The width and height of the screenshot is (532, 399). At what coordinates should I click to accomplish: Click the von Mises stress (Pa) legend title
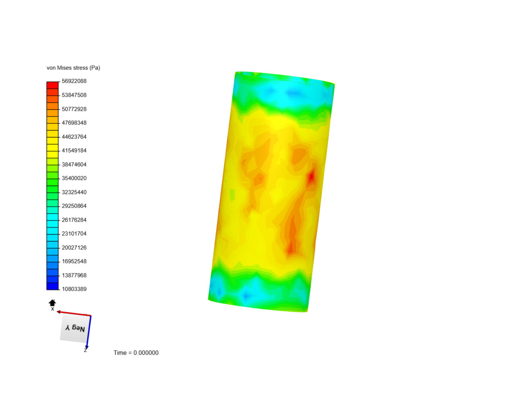(73, 68)
